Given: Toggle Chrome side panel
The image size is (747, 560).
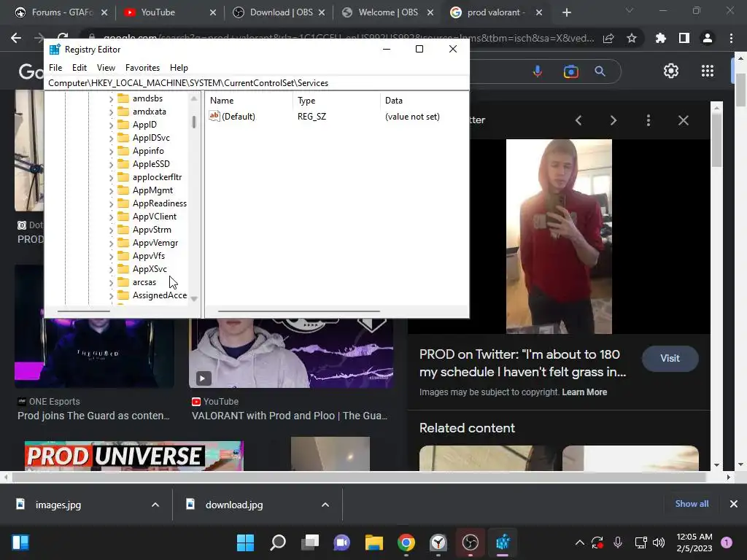Looking at the screenshot, I should [x=684, y=38].
